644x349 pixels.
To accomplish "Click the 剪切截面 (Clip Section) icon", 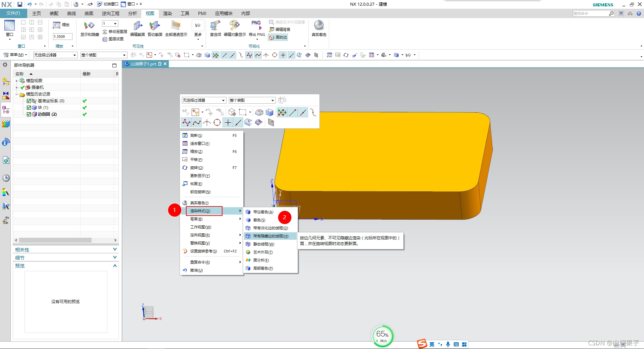I will (155, 26).
